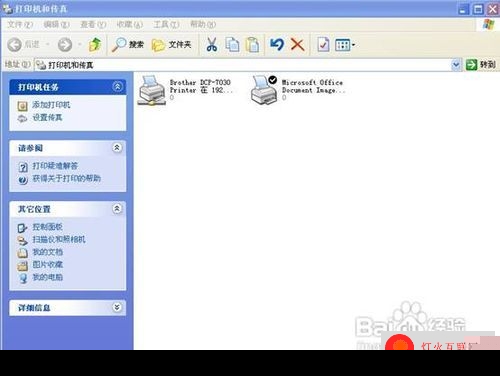Screen dimensions: 500x376
Task: Toggle the Folders (文件夹) pane
Action: pos(172,44)
